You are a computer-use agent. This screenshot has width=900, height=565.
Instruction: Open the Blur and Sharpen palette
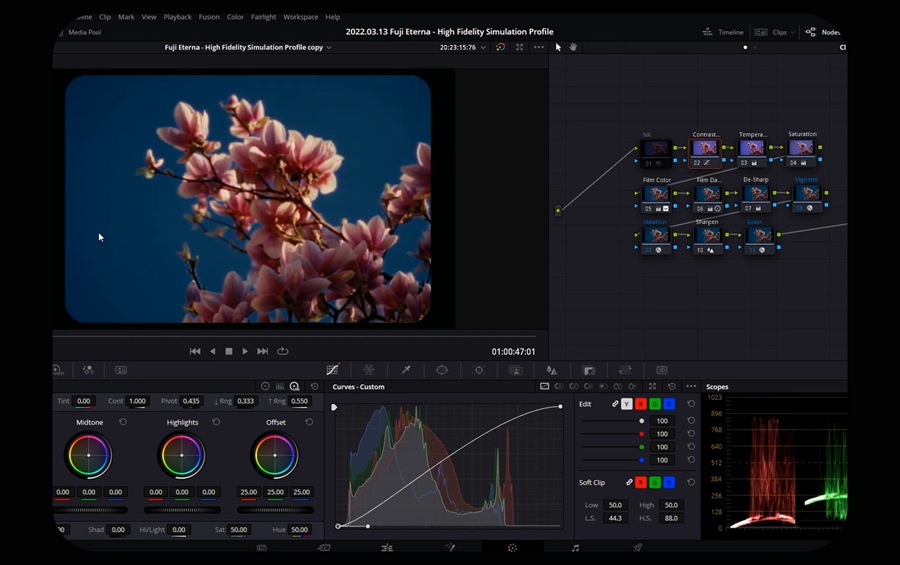click(x=551, y=370)
